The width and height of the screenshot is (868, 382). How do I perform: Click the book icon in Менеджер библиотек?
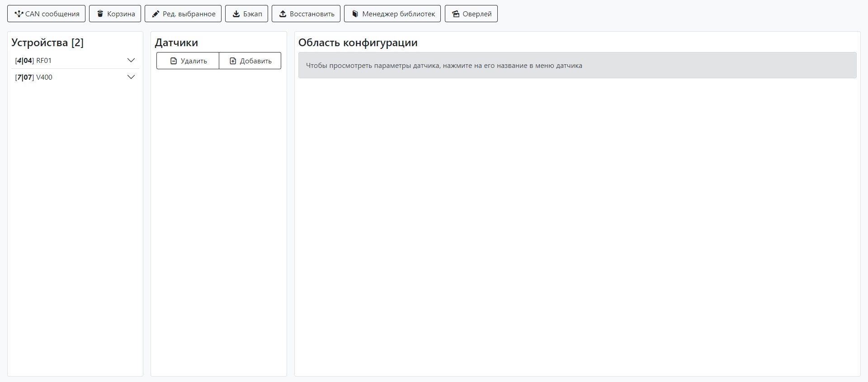355,14
